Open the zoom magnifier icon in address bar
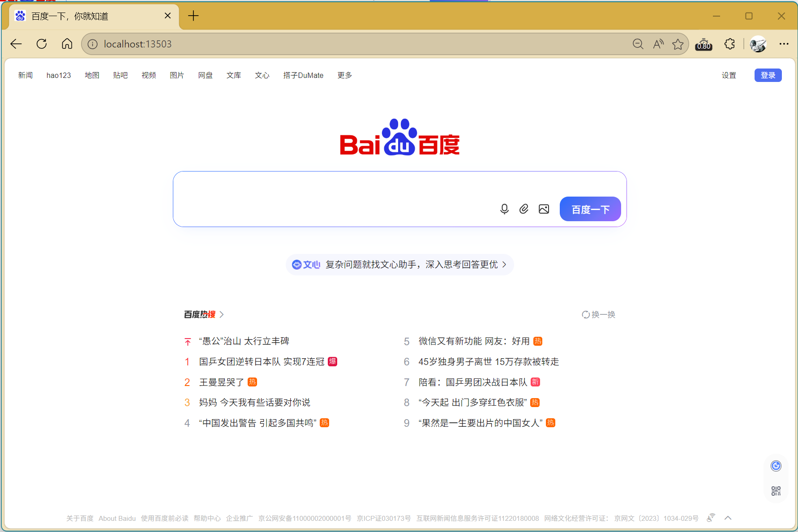This screenshot has height=532, width=798. click(638, 44)
